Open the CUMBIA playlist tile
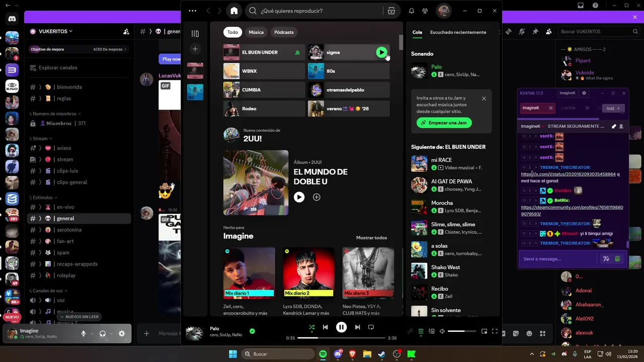 click(264, 90)
